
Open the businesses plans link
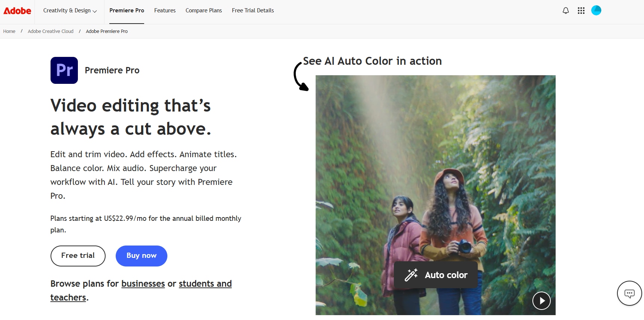pos(143,284)
